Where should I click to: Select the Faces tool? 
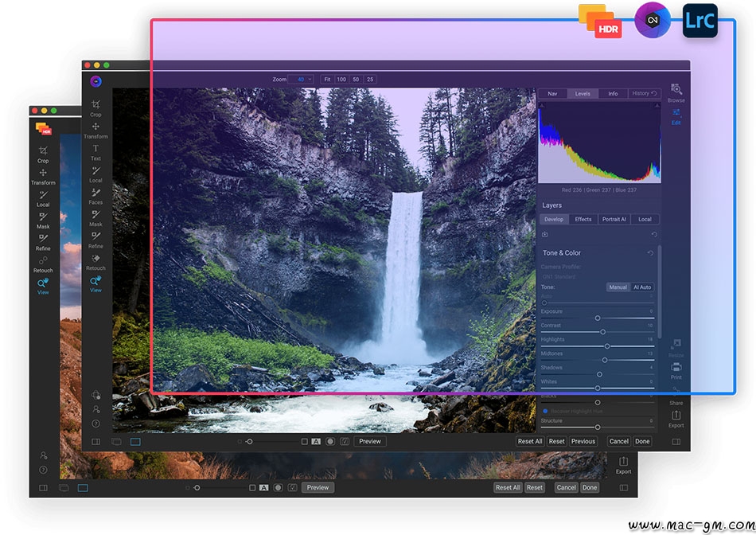[95, 196]
